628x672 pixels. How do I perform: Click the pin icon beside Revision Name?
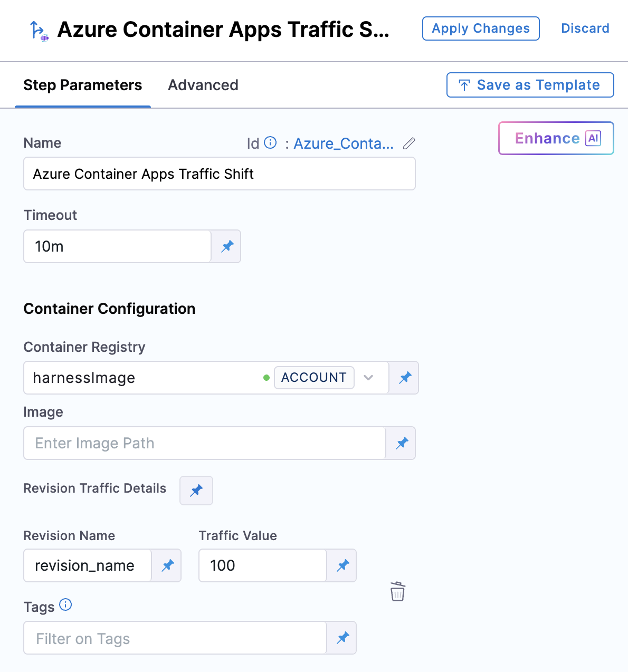(167, 565)
